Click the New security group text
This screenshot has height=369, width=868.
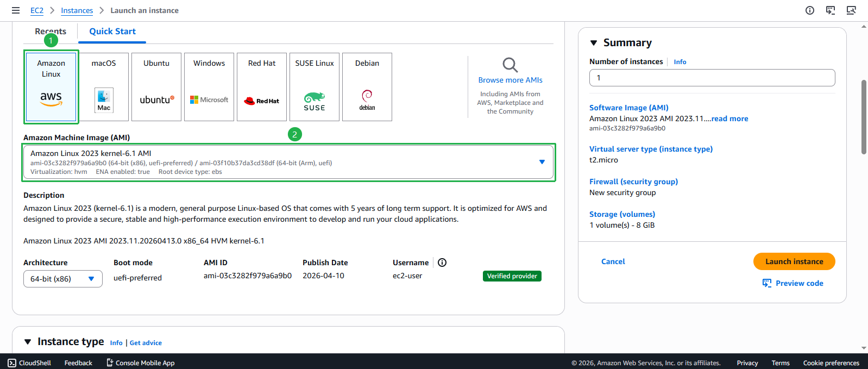622,192
